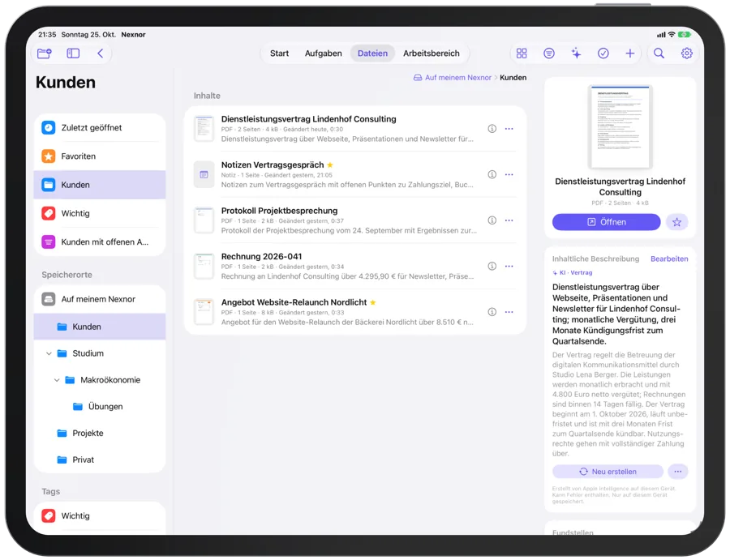Viewport: 730px width, 560px height.
Task: Go back with the chevron arrow
Action: (x=100, y=53)
